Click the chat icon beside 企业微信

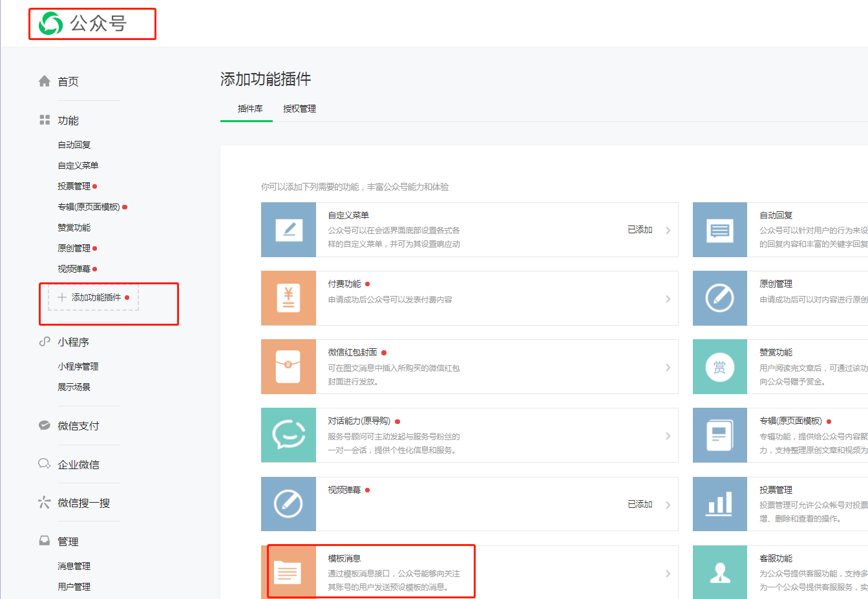point(45,464)
